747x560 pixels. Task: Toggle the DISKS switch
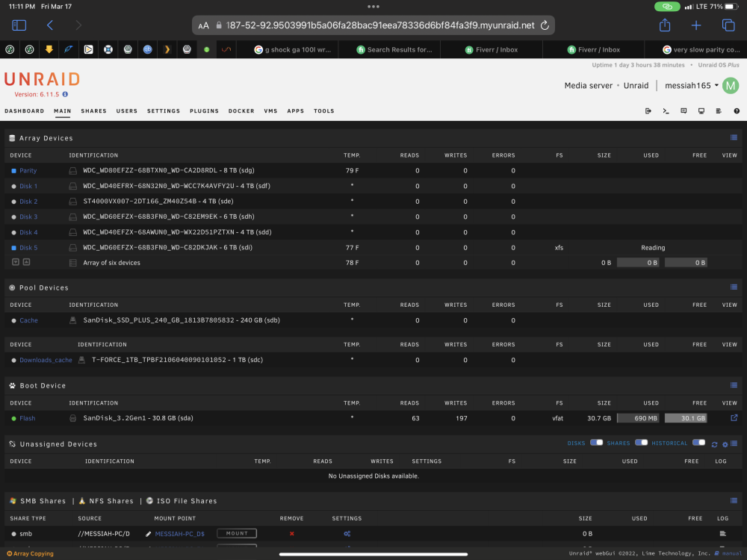coord(596,442)
